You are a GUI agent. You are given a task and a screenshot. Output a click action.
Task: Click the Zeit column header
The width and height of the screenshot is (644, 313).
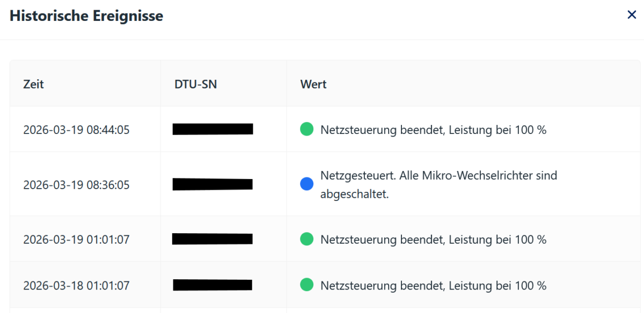point(33,84)
